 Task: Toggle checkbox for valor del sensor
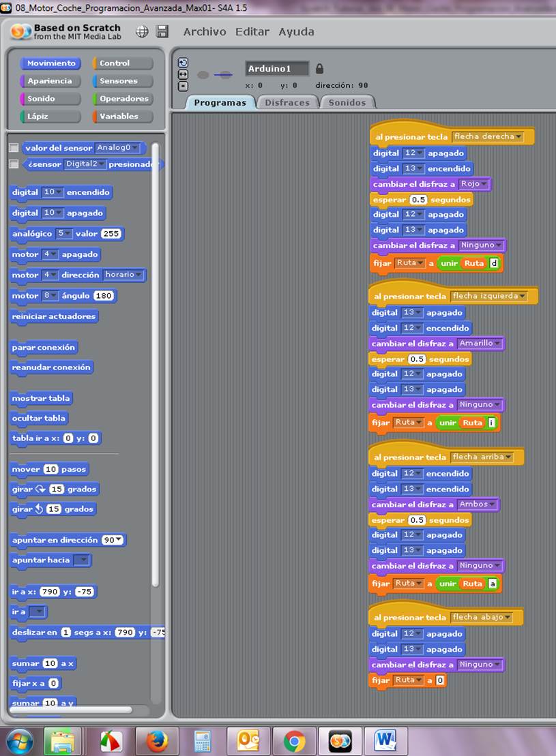click(14, 148)
